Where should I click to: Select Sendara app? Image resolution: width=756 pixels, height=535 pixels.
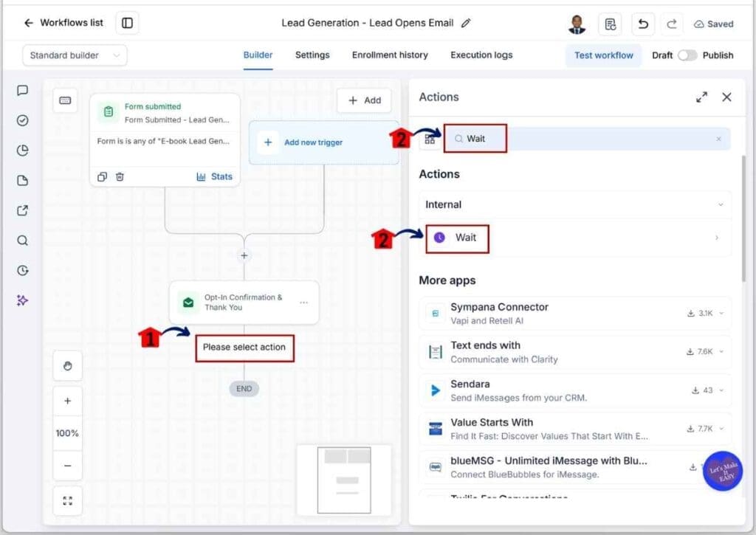[574, 390]
